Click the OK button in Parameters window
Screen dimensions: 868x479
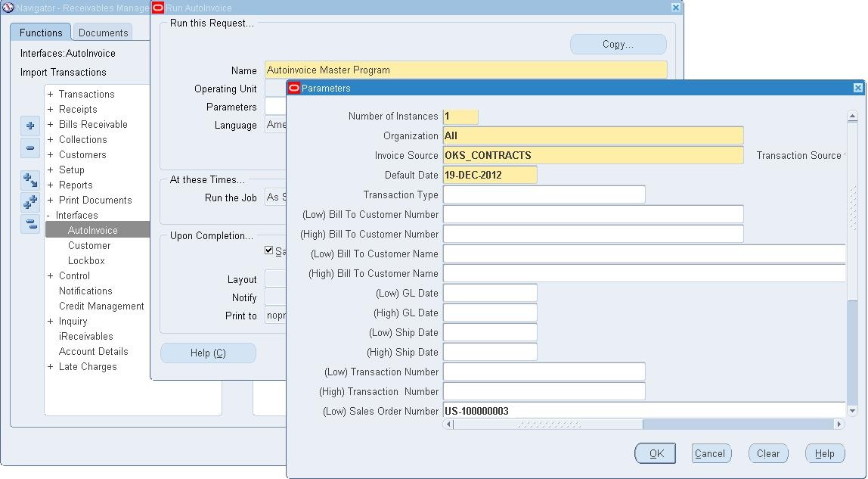[655, 453]
